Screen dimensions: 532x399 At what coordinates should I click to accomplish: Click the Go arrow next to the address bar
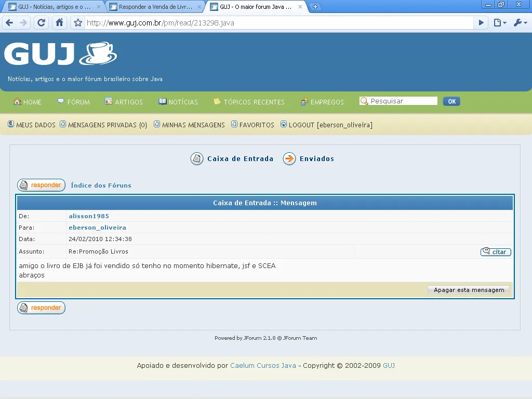pyautogui.click(x=481, y=23)
